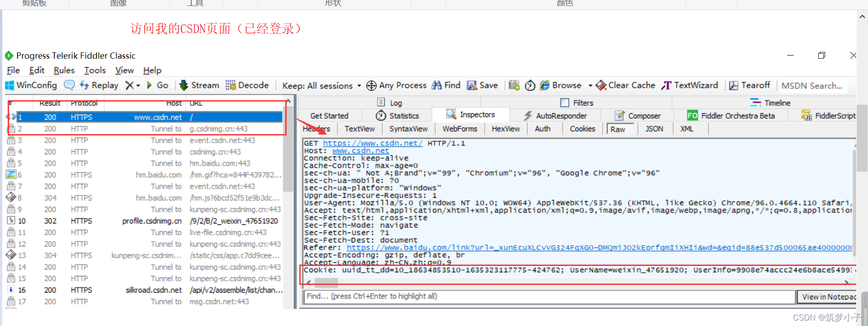This screenshot has height=326, width=868.
Task: Click the Host www.csdn.net link
Action: [x=360, y=151]
